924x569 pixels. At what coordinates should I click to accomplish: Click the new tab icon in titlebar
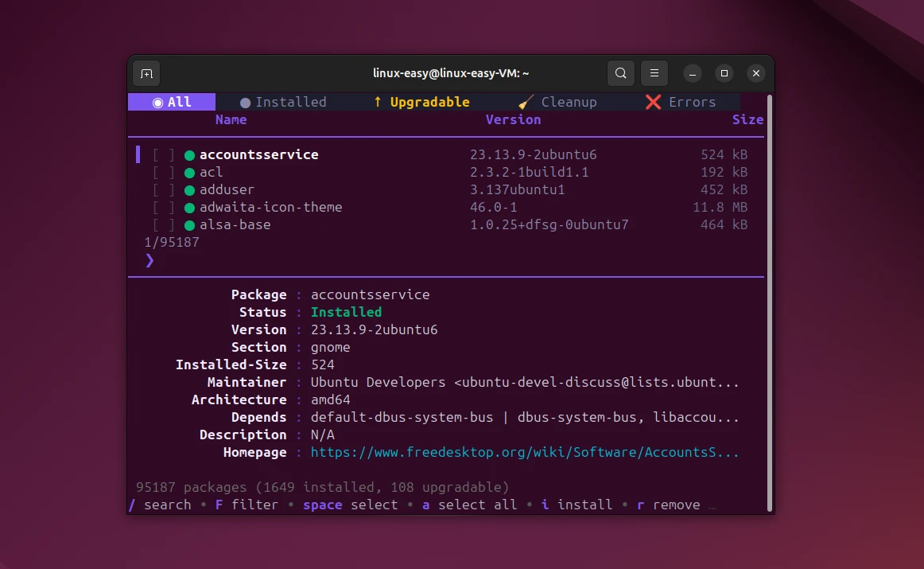(146, 73)
